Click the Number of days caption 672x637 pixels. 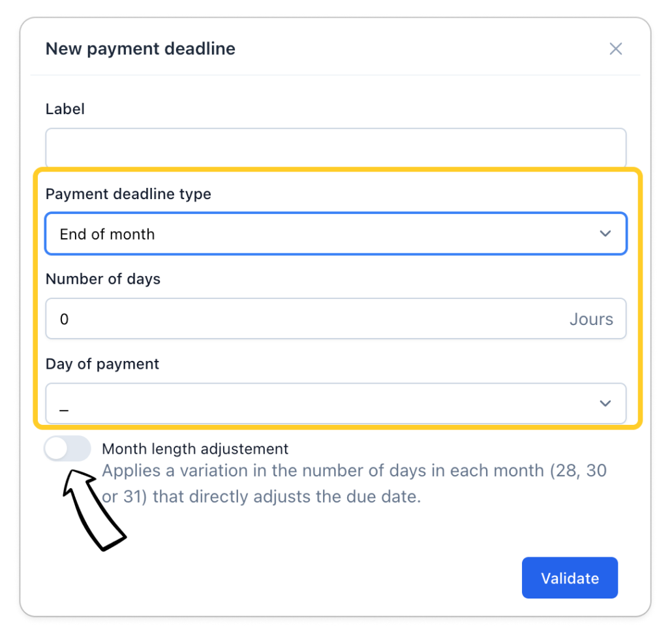pyautogui.click(x=103, y=279)
